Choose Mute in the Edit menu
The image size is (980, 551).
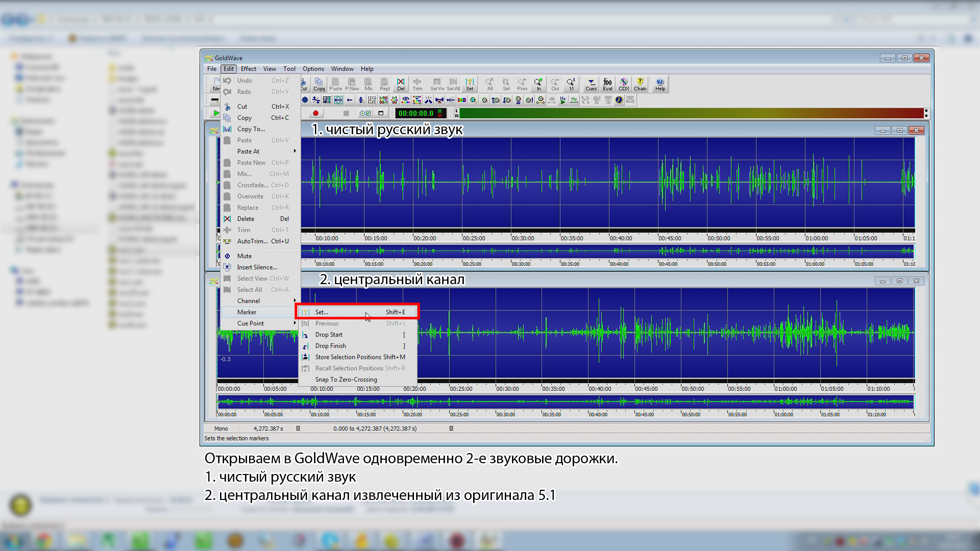coord(260,256)
